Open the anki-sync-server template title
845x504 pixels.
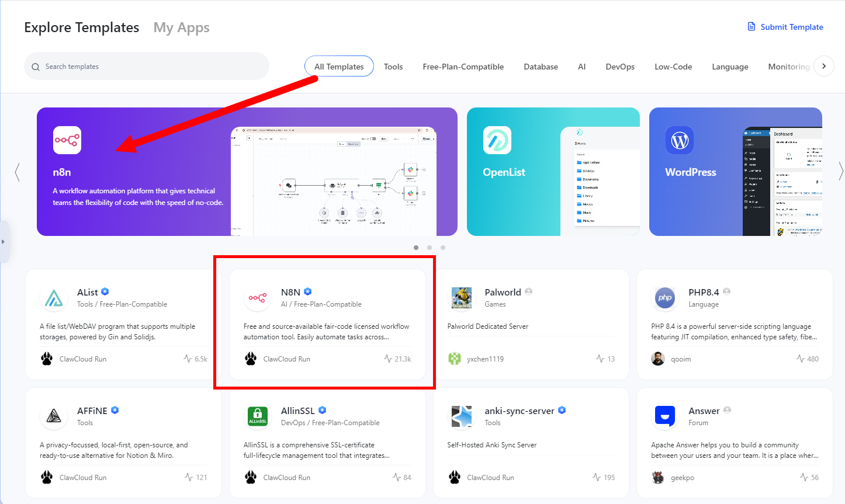(x=520, y=411)
